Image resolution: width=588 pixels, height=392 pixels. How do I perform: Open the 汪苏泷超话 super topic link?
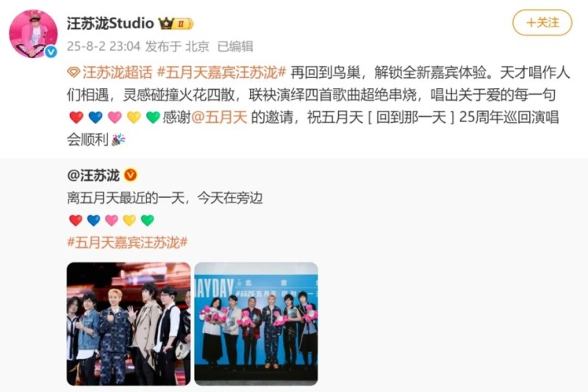(117, 72)
